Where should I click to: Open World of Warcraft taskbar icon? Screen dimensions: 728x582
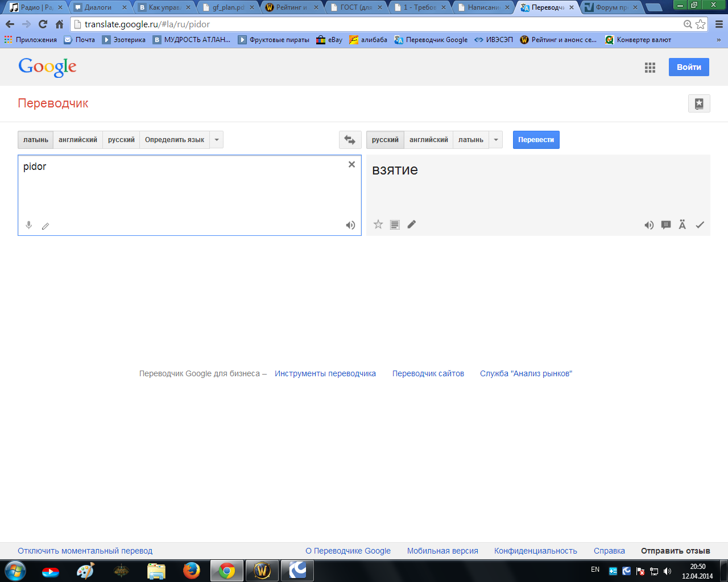pos(262,570)
